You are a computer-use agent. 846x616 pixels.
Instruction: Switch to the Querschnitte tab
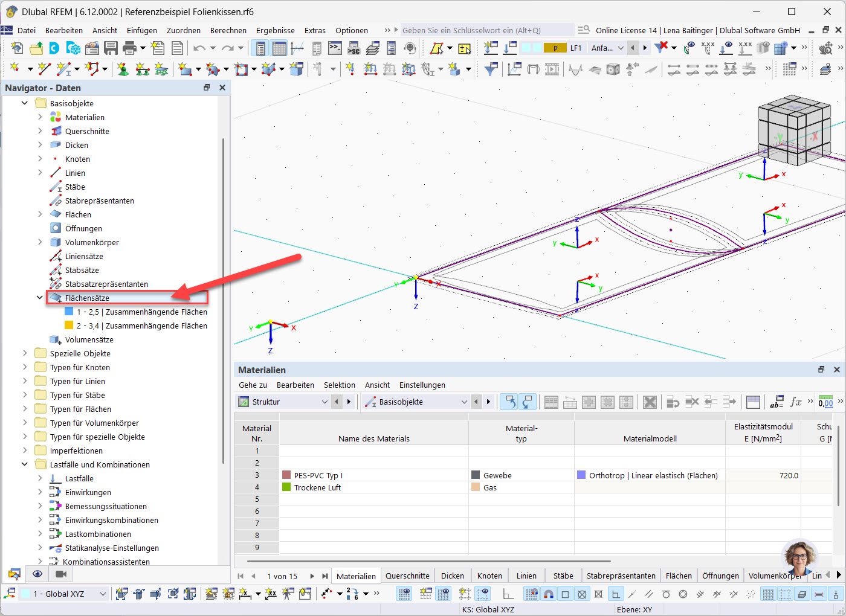(407, 576)
